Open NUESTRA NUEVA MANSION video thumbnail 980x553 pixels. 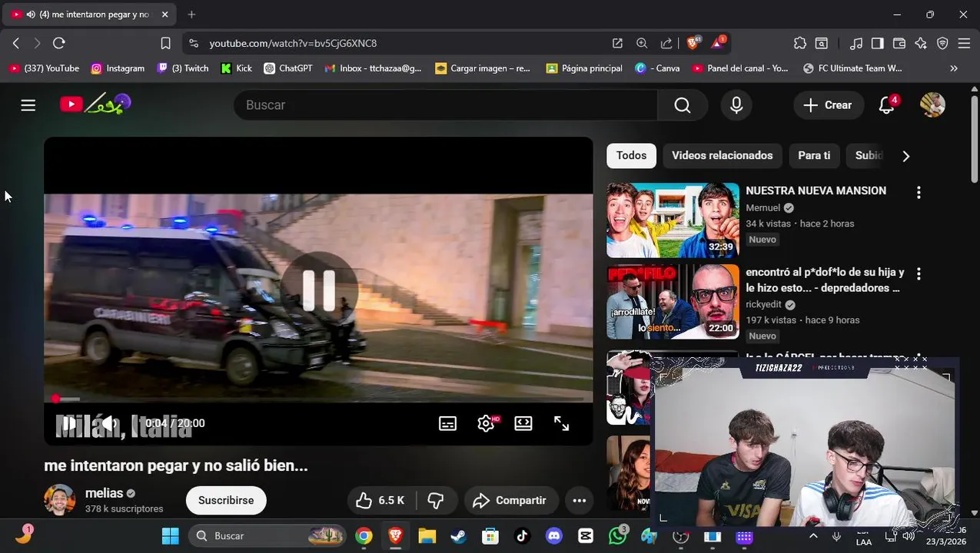pos(673,220)
